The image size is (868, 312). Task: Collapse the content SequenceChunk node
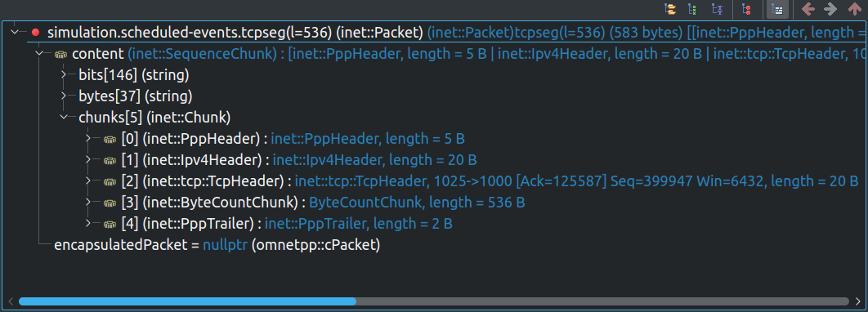tap(39, 54)
